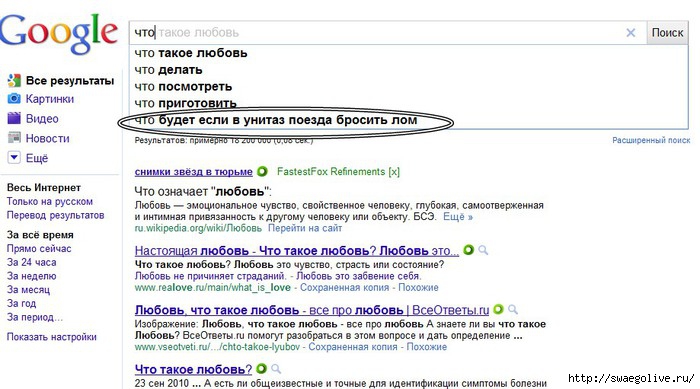Open Похожие for vseotveti.ru result
The height and width of the screenshot is (389, 700).
coord(426,347)
